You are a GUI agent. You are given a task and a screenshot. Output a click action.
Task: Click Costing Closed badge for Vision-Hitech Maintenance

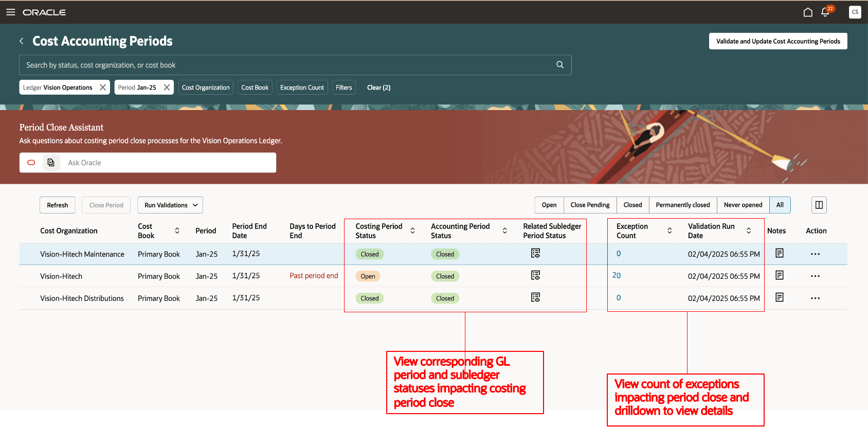pos(370,254)
